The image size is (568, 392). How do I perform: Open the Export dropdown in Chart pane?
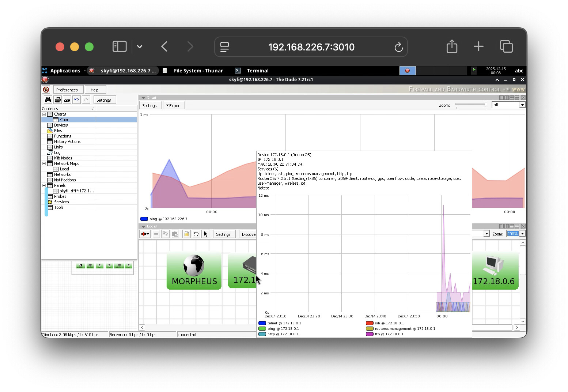(174, 105)
